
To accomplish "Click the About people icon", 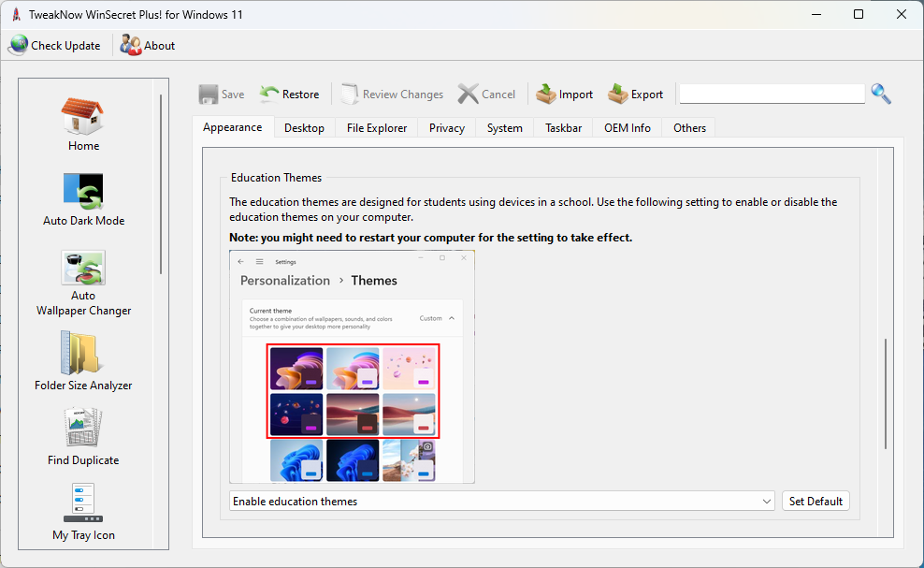I will (130, 46).
